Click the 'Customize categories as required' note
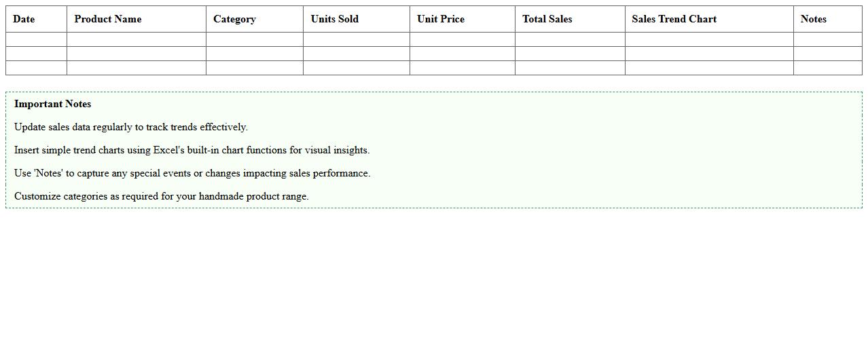The width and height of the screenshot is (868, 340). (x=162, y=196)
